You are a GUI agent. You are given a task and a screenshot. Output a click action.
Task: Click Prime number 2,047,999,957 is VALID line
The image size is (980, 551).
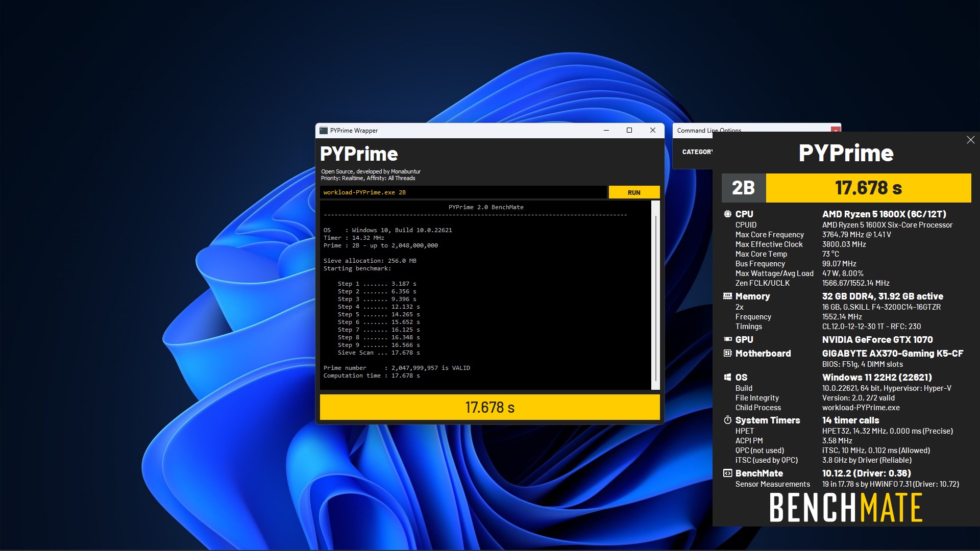click(397, 368)
